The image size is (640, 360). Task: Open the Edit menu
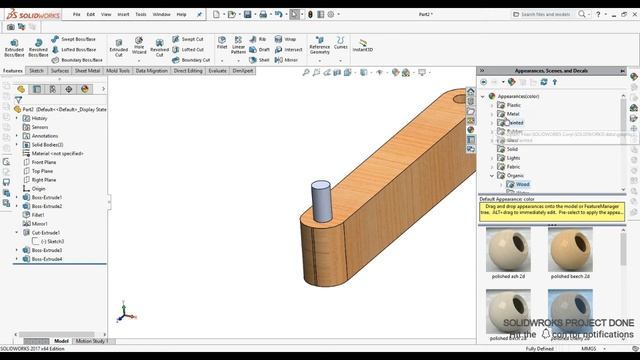(x=91, y=14)
